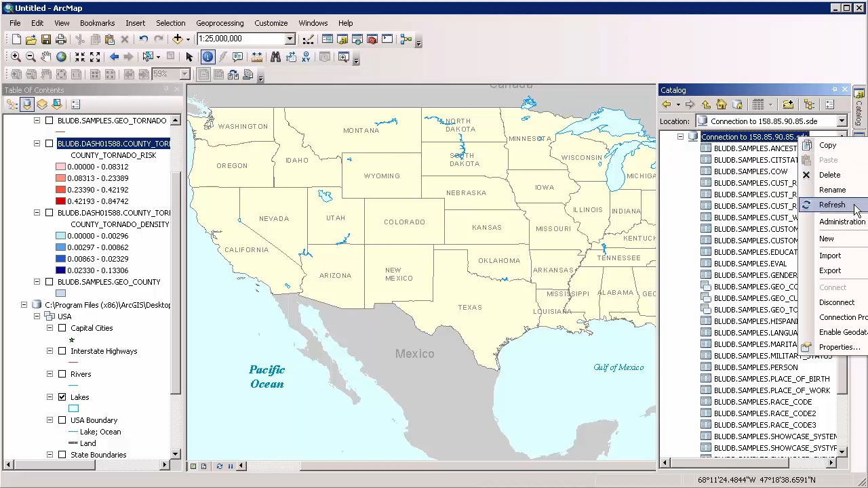Choose Disconnect from the context menu
868x488 pixels.
coord(833,302)
